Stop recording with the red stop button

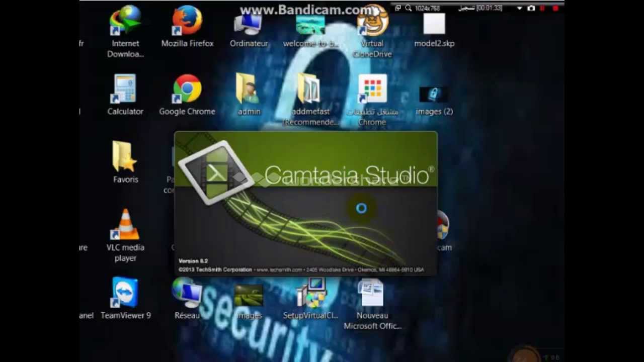pyautogui.click(x=556, y=9)
